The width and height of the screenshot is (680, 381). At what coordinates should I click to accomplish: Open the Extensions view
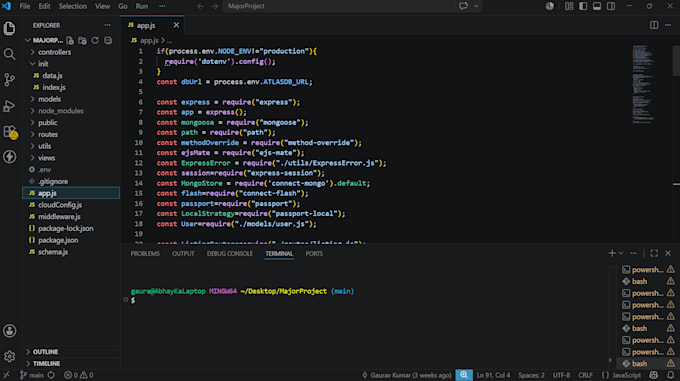(10, 131)
